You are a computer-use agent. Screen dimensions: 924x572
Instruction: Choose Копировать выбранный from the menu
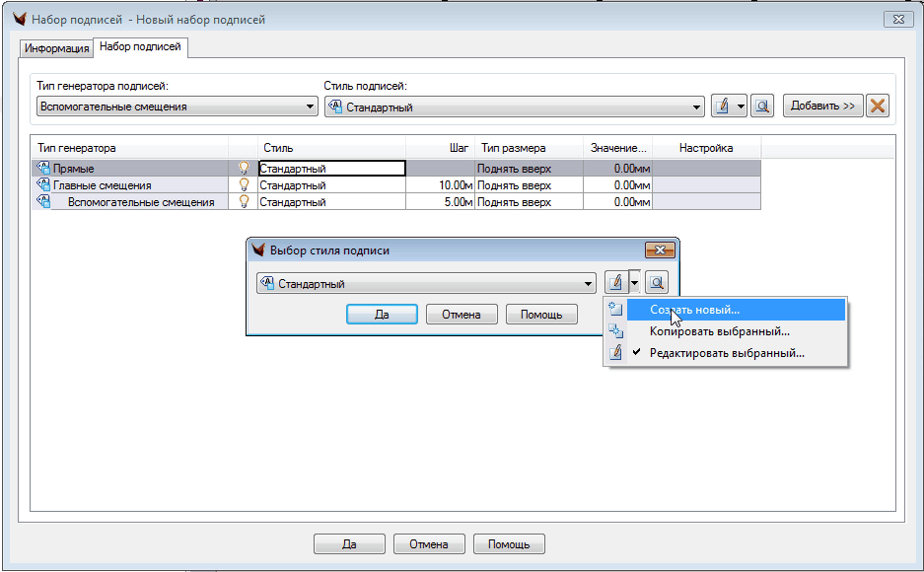point(719,331)
